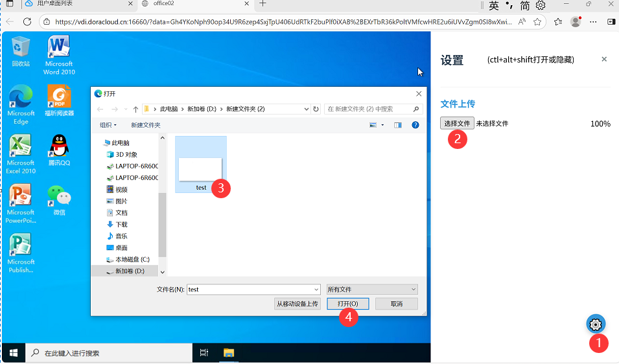The width and height of the screenshot is (619, 364).
Task: Click 从移动设备上传 upload button
Action: point(298,304)
